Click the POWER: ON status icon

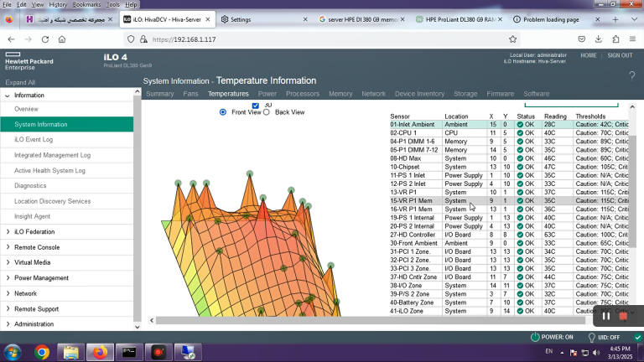point(535,337)
